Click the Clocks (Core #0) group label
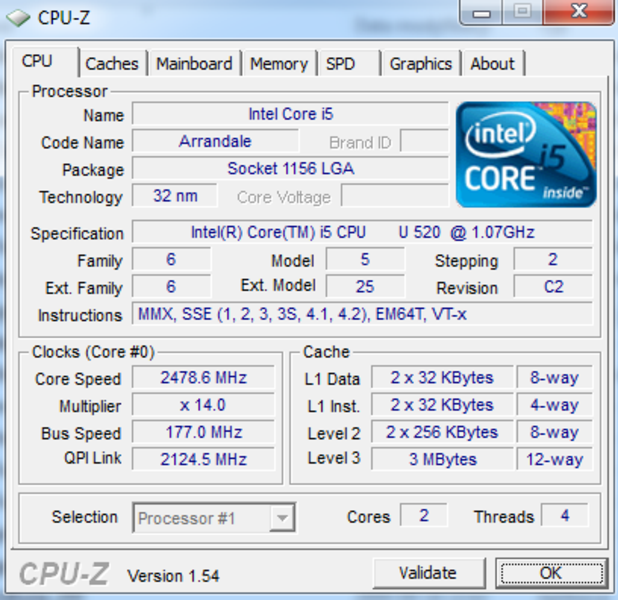The height and width of the screenshot is (600, 618). [93, 352]
